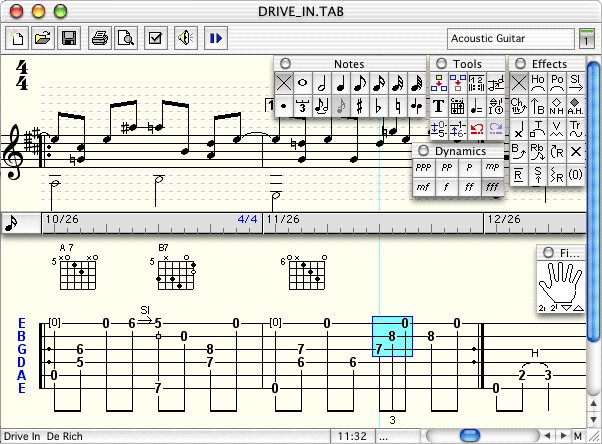Toggle the speaker sound button

coord(185,39)
